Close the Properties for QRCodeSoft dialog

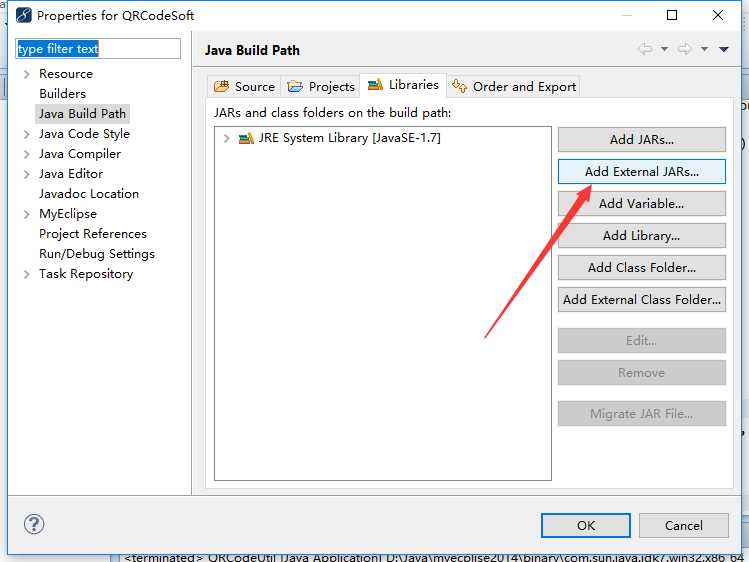717,15
